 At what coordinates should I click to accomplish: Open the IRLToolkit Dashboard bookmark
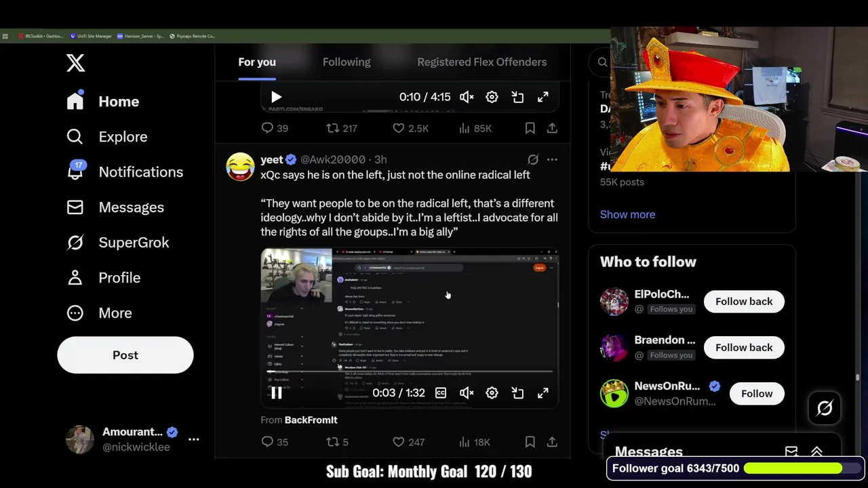41,36
